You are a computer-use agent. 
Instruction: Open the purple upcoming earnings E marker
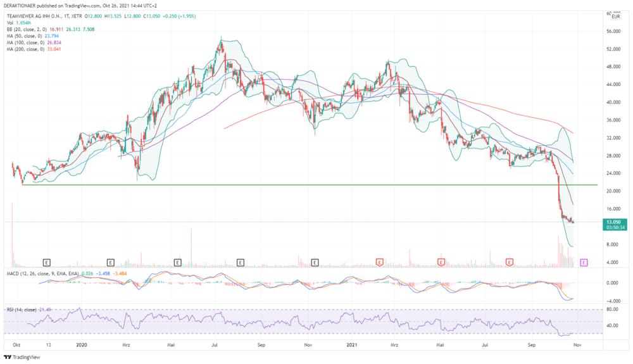[x=584, y=263]
